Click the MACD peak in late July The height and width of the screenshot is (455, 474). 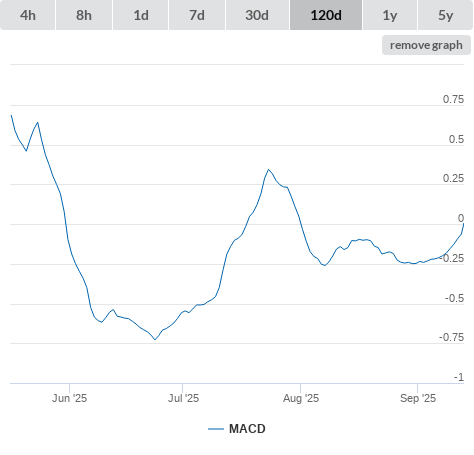coord(268,170)
